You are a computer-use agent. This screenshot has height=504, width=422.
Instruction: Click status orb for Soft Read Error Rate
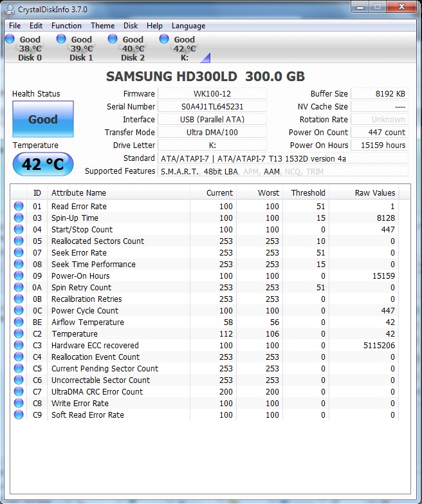[x=19, y=415]
